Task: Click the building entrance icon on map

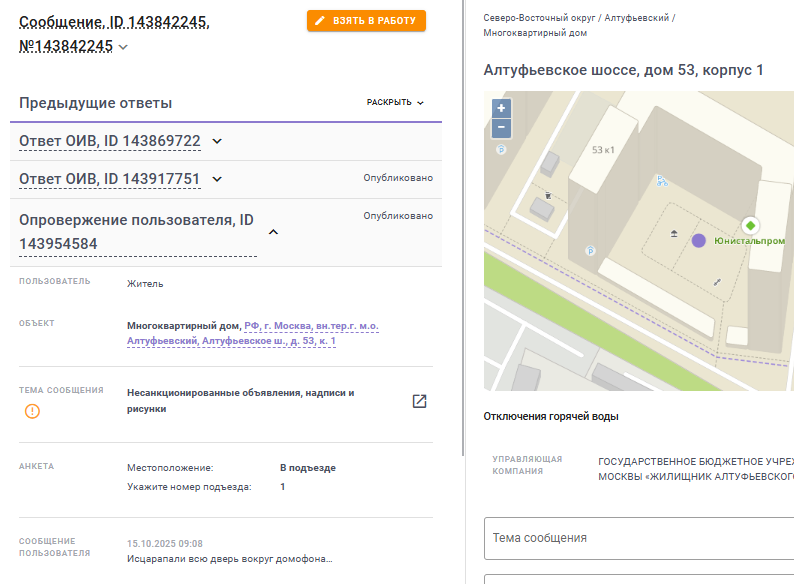Action: 674,233
